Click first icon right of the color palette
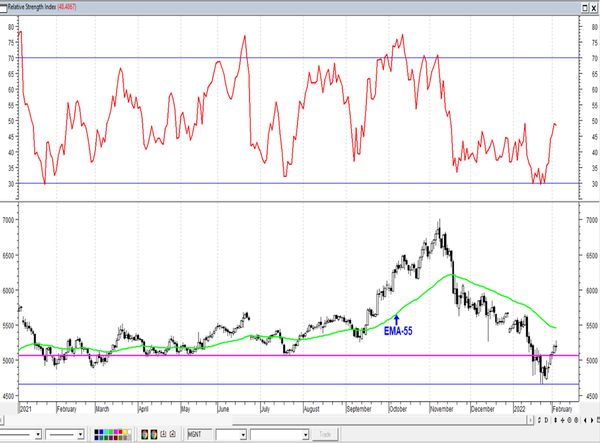The width and height of the screenshot is (600, 443). [144, 435]
